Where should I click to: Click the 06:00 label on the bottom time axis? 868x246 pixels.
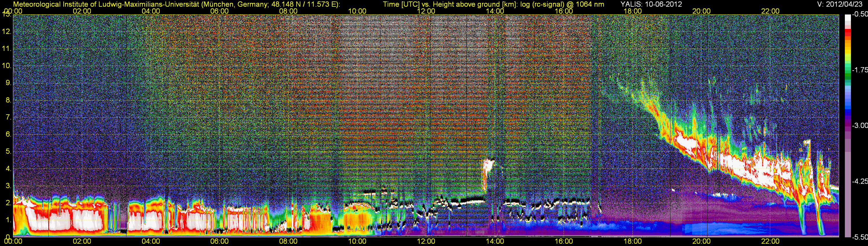(219, 241)
